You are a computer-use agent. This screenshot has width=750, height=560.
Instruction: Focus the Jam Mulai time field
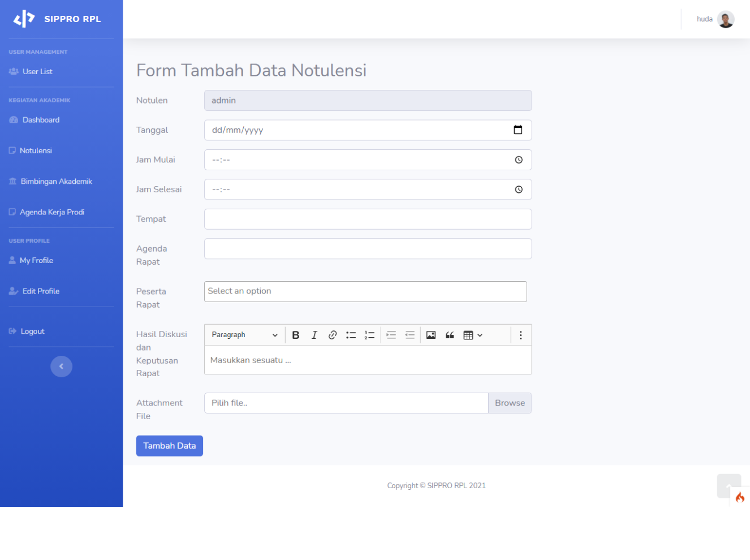pos(368,160)
